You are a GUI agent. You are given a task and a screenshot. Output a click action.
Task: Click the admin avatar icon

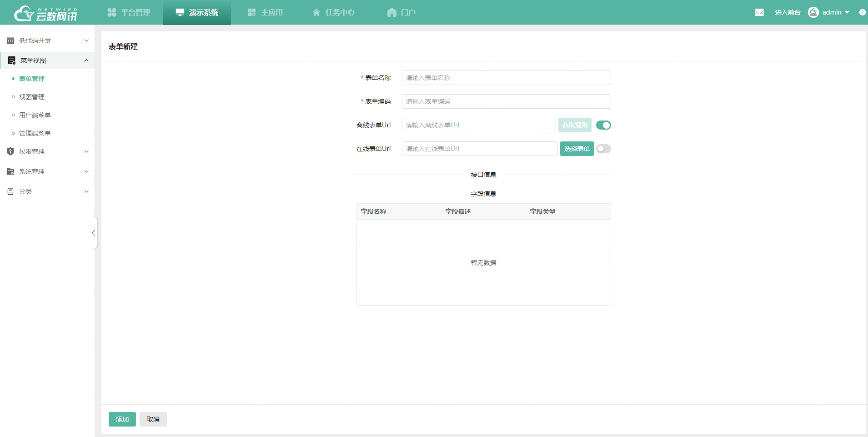click(813, 12)
